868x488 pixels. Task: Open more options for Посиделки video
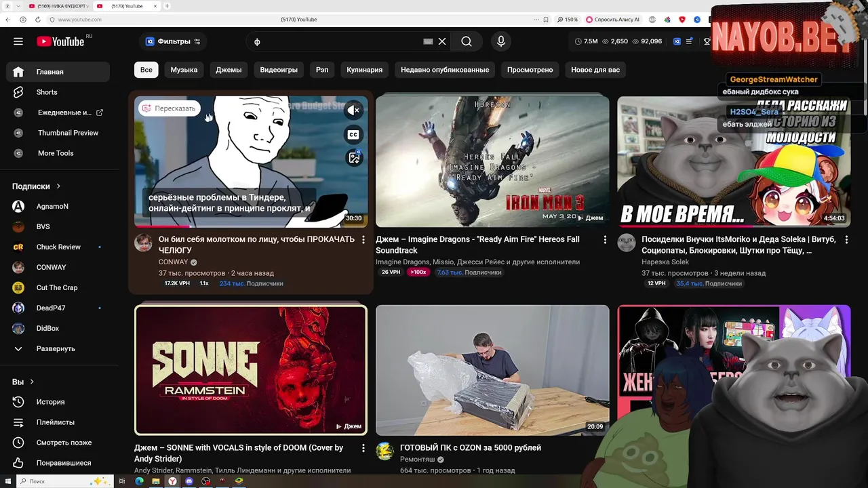coord(846,240)
